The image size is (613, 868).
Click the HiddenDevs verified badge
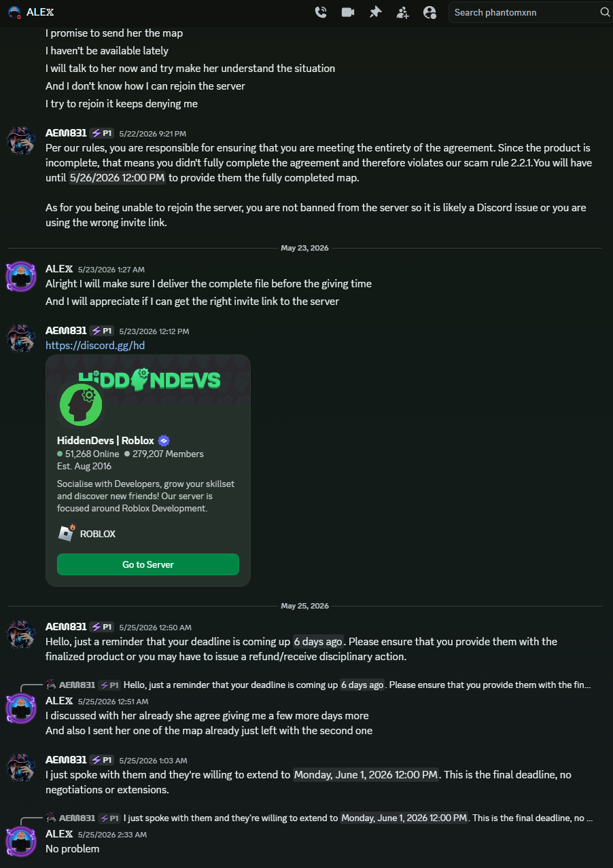[164, 440]
